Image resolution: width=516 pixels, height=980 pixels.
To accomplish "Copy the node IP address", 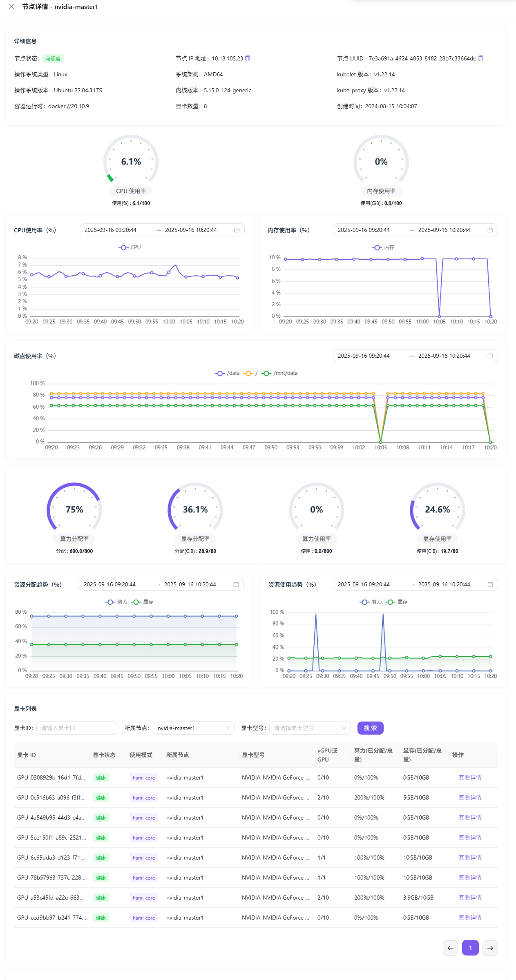I will (x=248, y=58).
